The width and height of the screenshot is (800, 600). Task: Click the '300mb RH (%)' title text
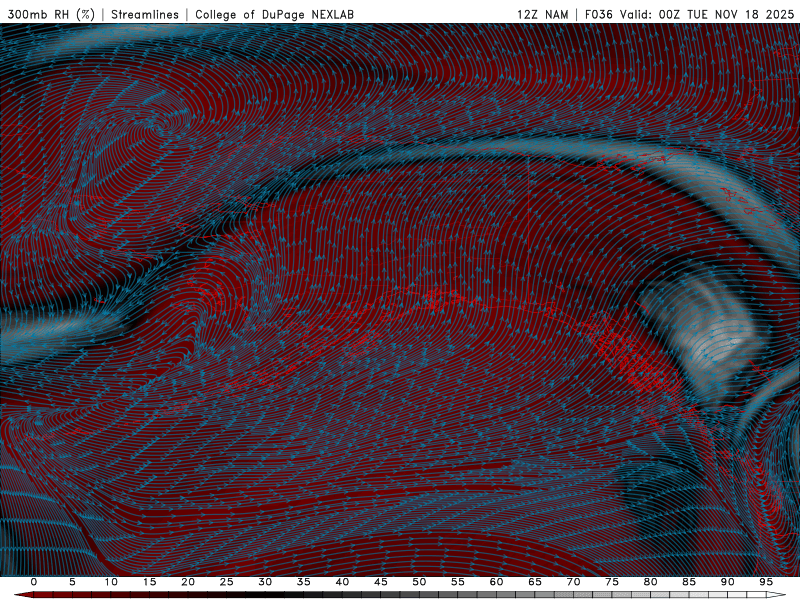51,14
